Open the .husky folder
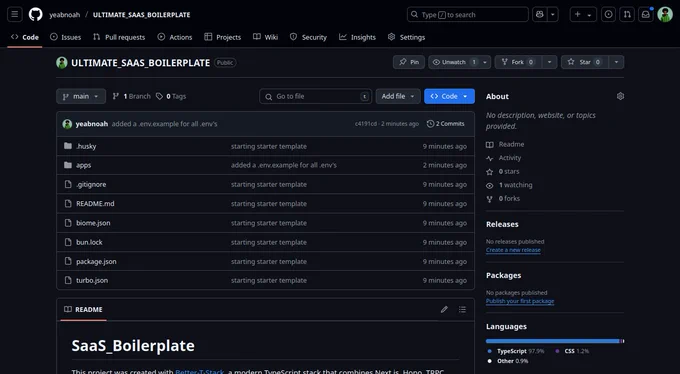Image resolution: width=680 pixels, height=374 pixels. click(x=86, y=146)
